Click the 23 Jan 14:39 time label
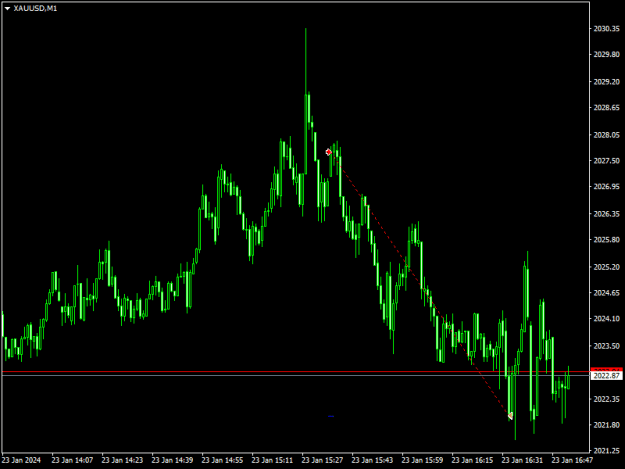Screen dimensions: 625x469 172,460
